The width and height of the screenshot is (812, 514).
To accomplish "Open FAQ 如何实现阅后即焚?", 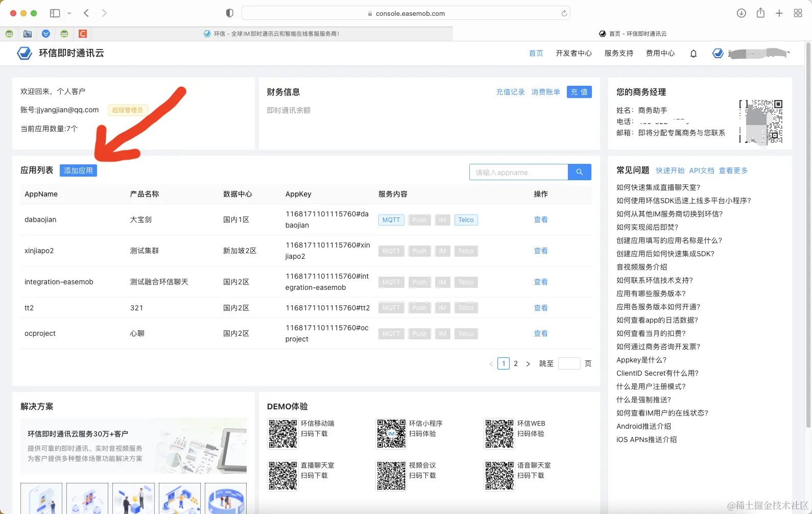I will [x=648, y=227].
